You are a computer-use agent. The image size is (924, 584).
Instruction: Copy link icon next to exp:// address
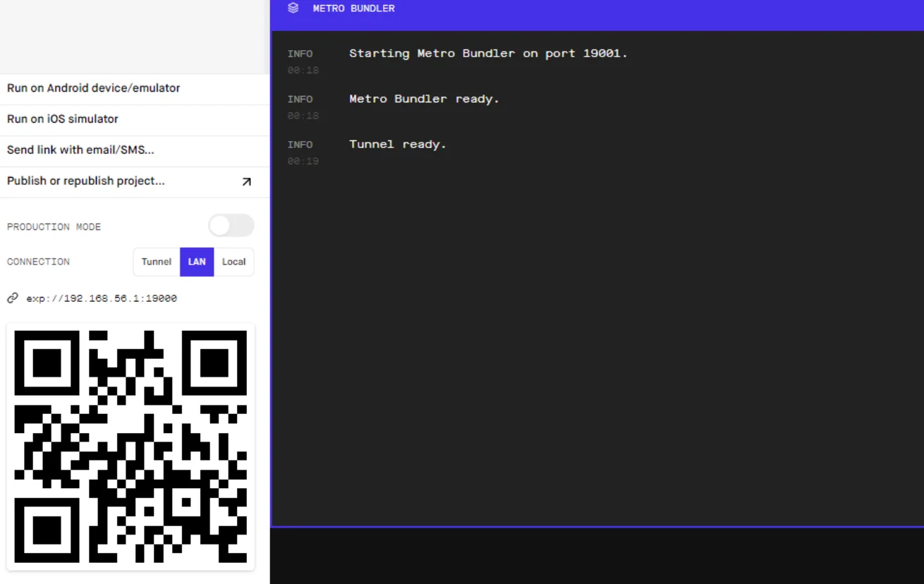pyautogui.click(x=13, y=298)
